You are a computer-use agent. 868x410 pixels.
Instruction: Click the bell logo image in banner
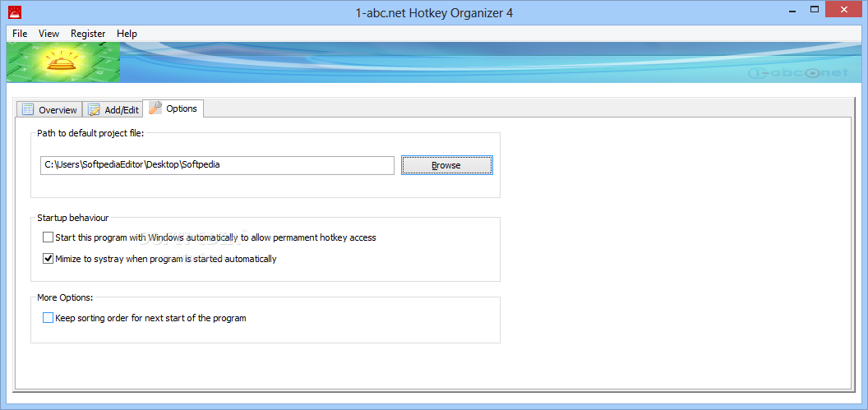point(63,62)
